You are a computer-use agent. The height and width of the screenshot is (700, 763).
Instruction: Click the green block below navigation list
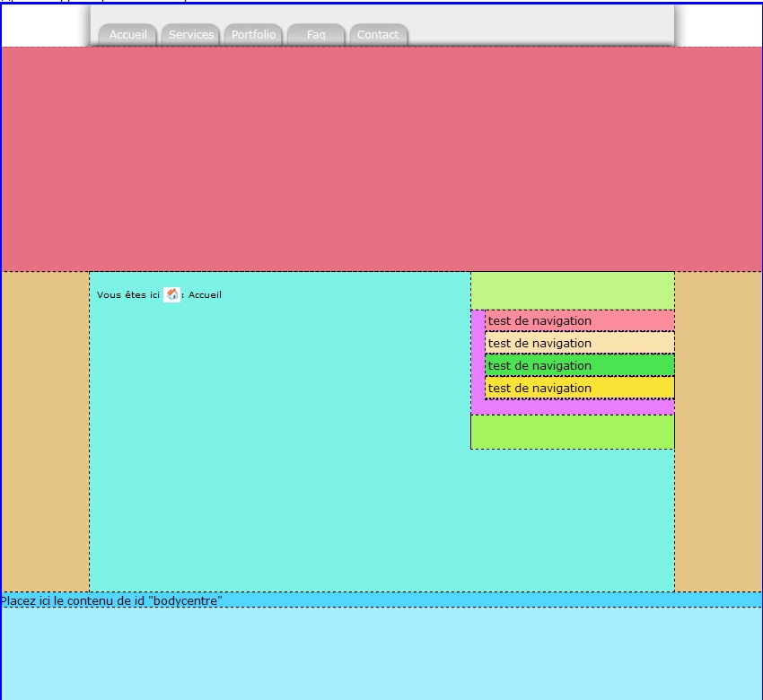pyautogui.click(x=572, y=432)
